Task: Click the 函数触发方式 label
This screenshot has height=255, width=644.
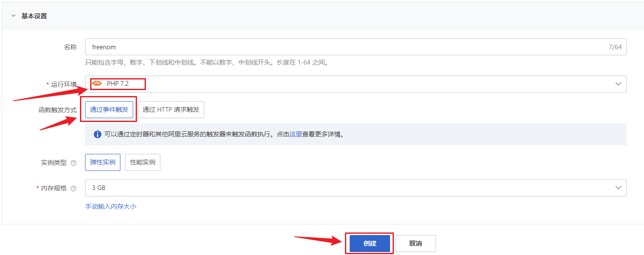Action: 57,110
